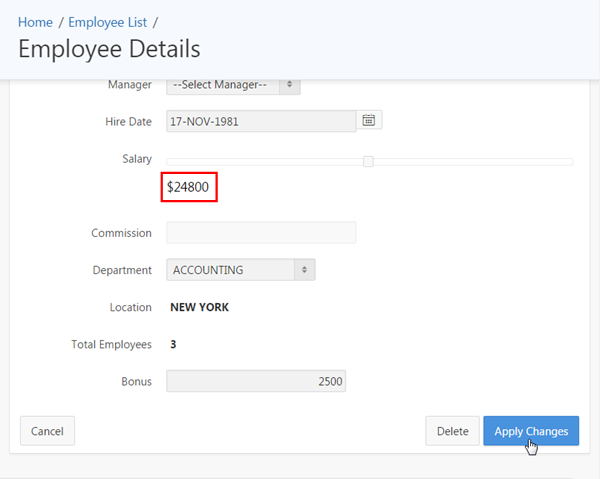
Task: Go to Home breadcrumb link
Action: (x=35, y=21)
